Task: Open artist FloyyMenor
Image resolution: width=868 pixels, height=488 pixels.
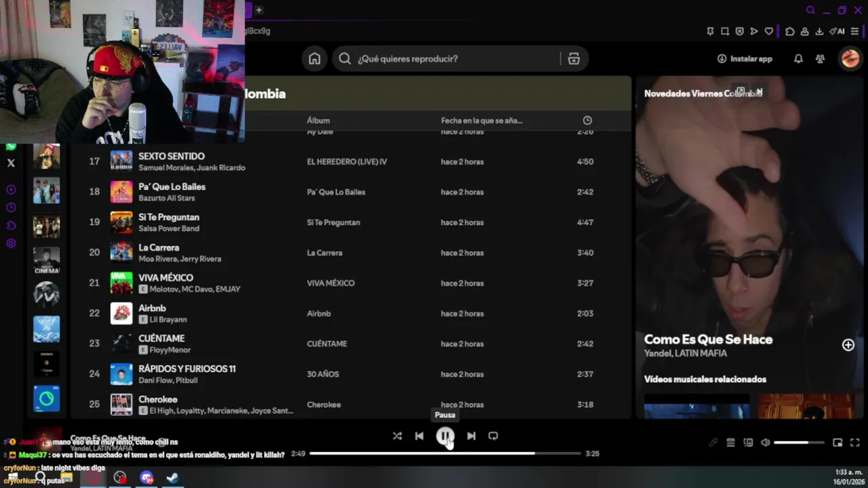Action: pos(170,350)
